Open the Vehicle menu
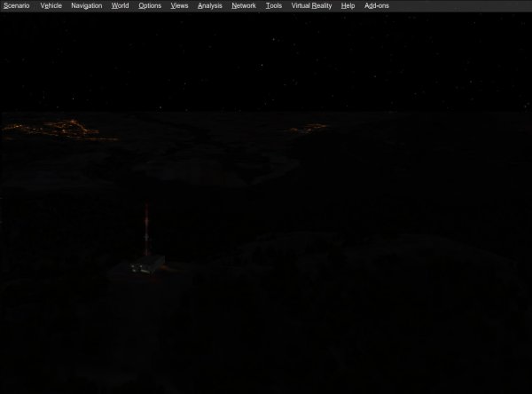The height and width of the screenshot is (394, 532). 51,6
